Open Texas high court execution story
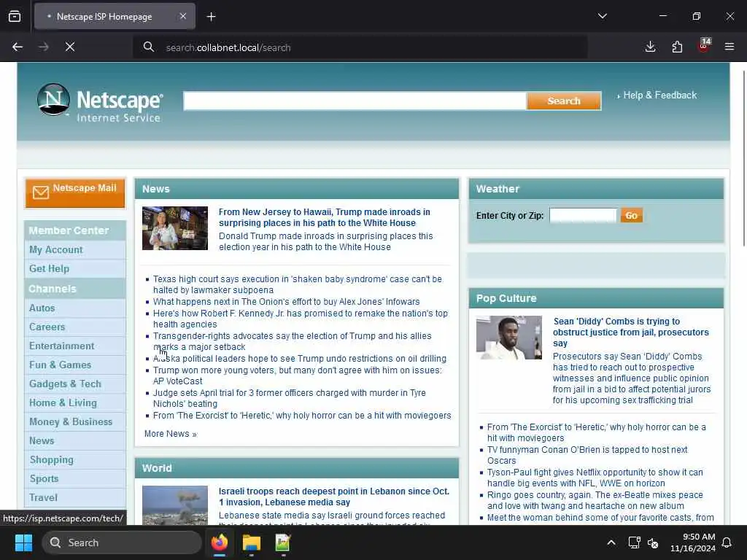This screenshot has width=747, height=560. click(298, 284)
